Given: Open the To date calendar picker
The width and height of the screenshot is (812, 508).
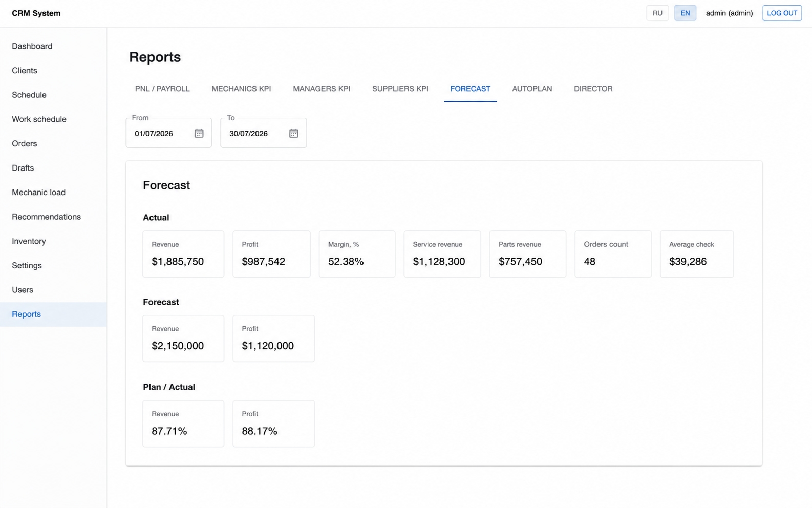Looking at the screenshot, I should point(293,133).
